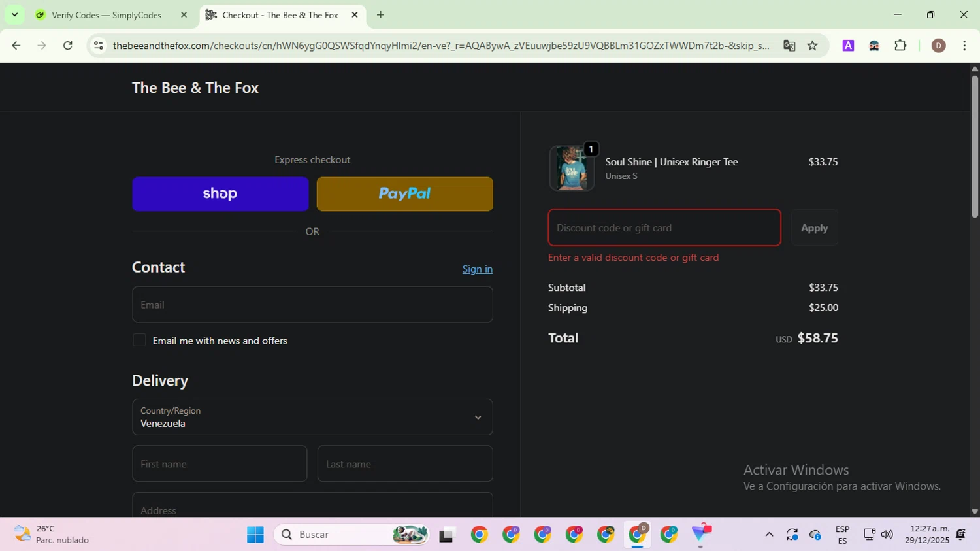980x551 pixels.
Task: Click the taskbar Buscar search box
Action: tap(352, 535)
